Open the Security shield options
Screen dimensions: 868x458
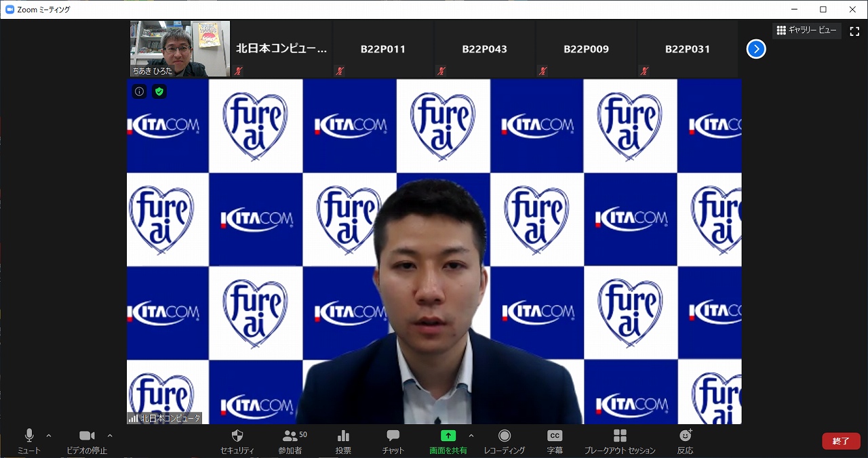(237, 436)
